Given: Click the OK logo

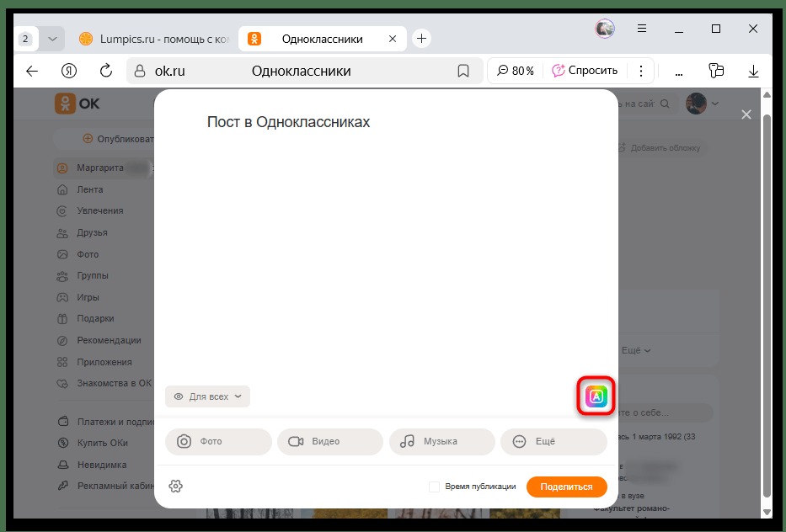Looking at the screenshot, I should (78, 104).
